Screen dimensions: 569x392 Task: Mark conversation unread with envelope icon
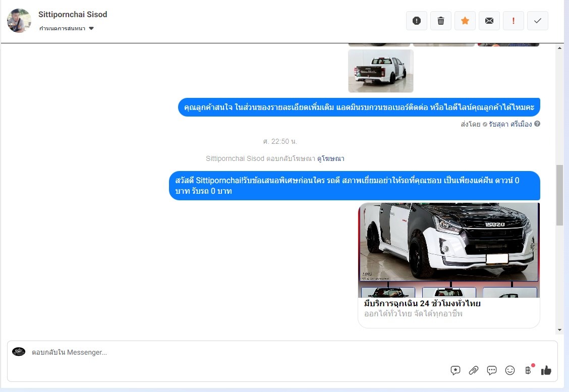[x=489, y=21]
